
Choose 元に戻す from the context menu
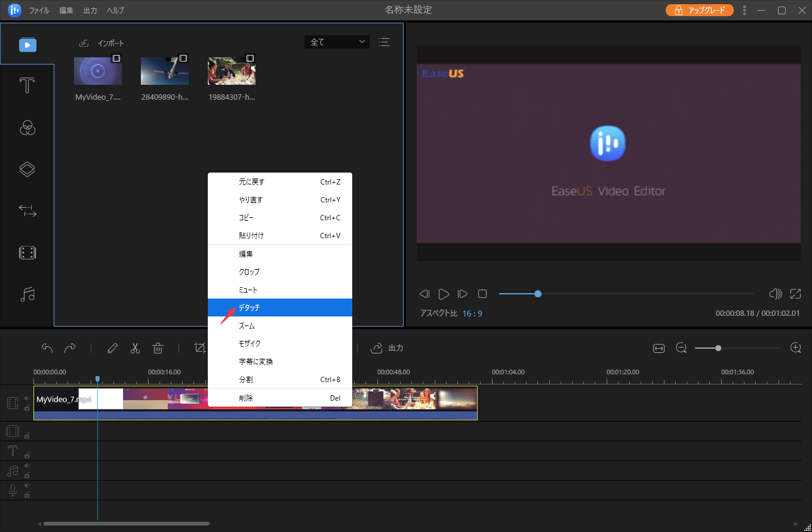(x=280, y=182)
